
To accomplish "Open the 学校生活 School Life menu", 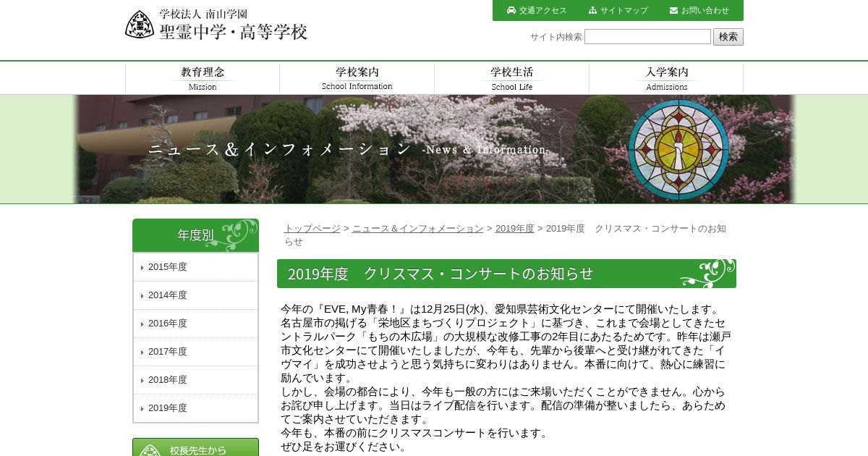I will 512,78.
